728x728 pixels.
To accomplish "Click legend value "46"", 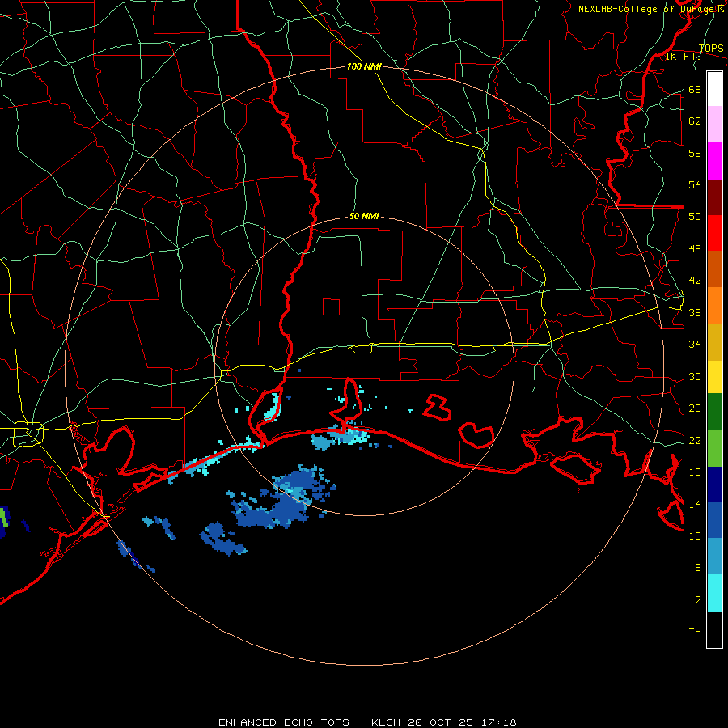I will pyautogui.click(x=695, y=249).
